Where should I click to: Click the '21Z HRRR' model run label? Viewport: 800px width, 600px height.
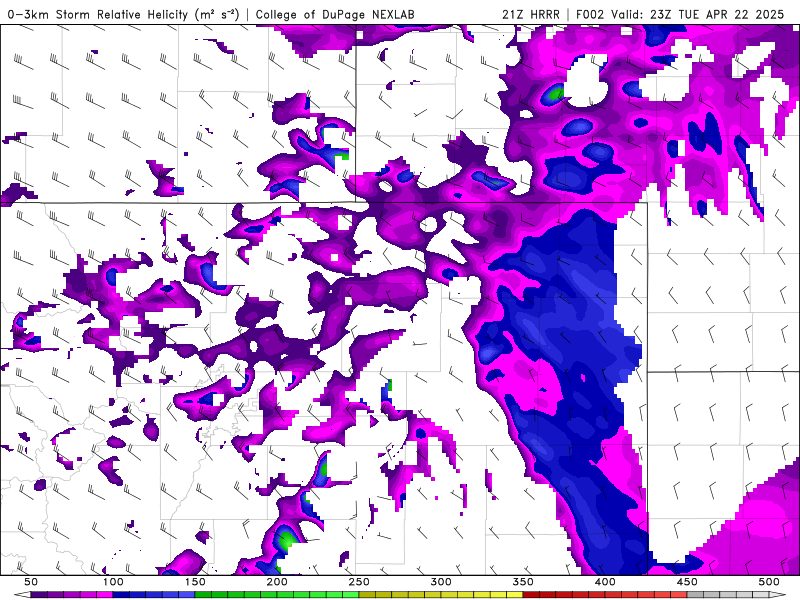pyautogui.click(x=531, y=14)
